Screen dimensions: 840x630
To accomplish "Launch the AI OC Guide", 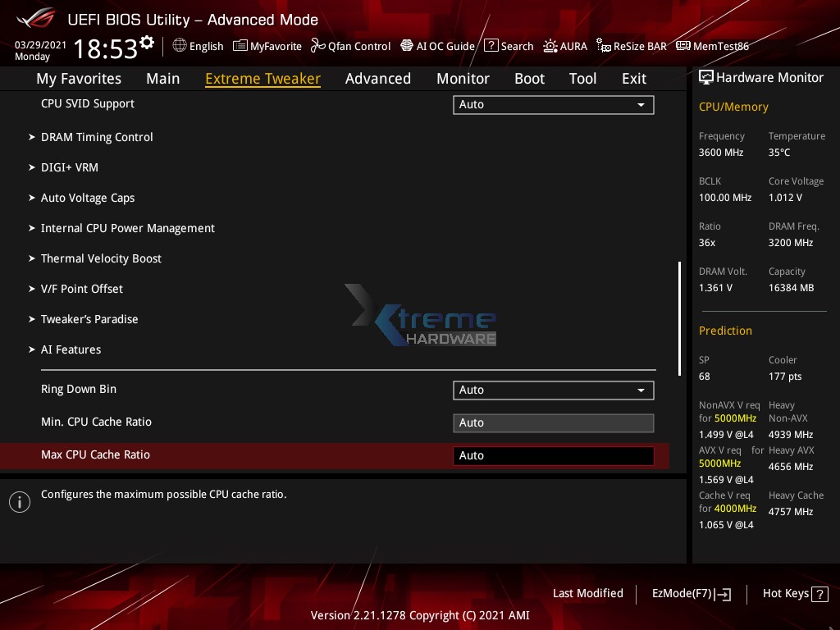I will pyautogui.click(x=437, y=46).
